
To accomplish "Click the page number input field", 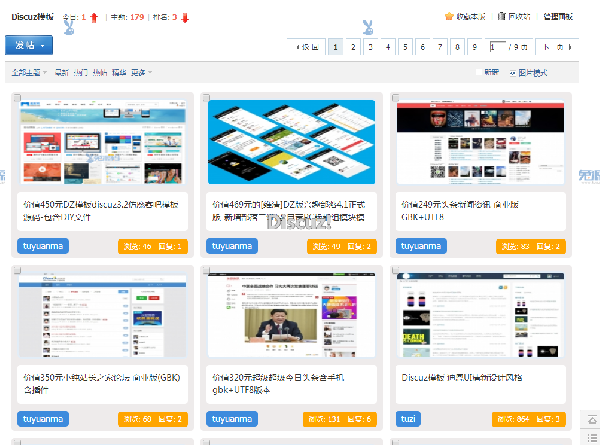I will [497, 47].
